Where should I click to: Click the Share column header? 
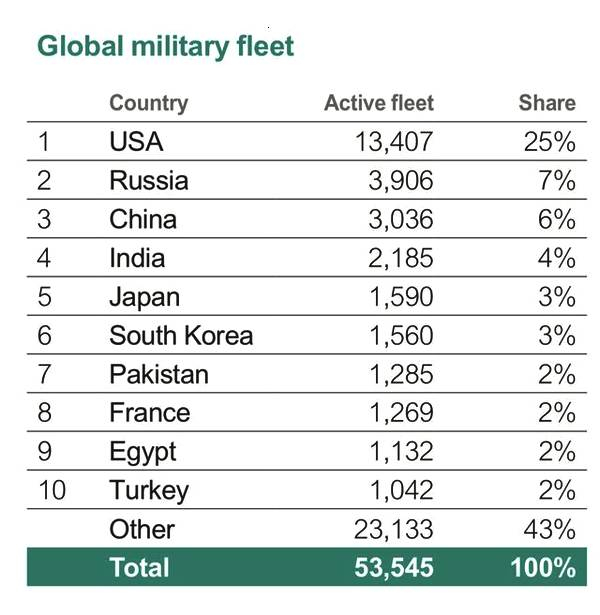click(547, 103)
